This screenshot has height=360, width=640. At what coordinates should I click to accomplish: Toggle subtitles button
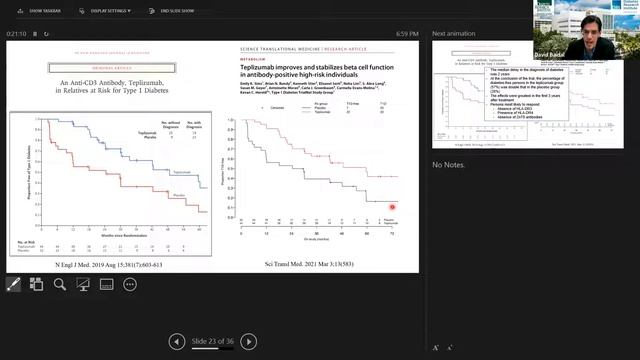coord(107,284)
